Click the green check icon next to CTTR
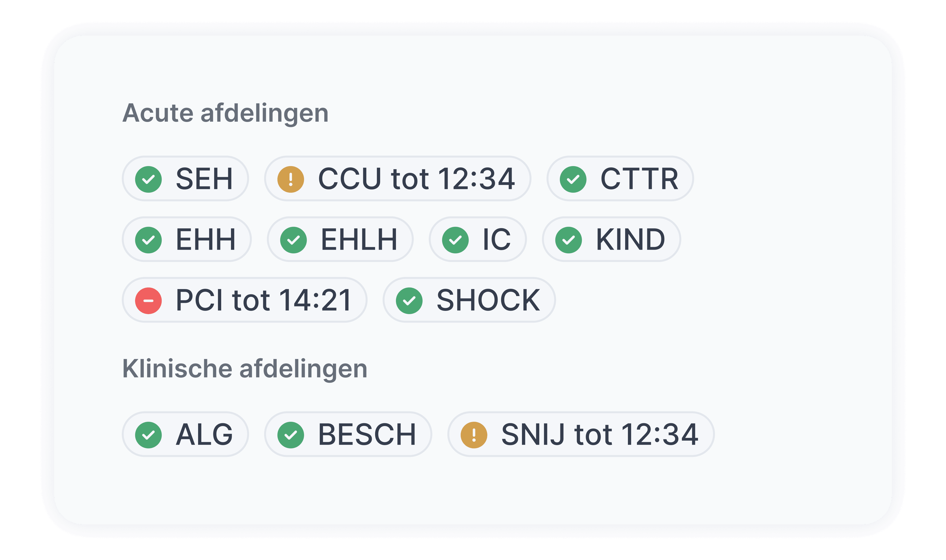Screen dimensions: 946x560 [x=573, y=179]
